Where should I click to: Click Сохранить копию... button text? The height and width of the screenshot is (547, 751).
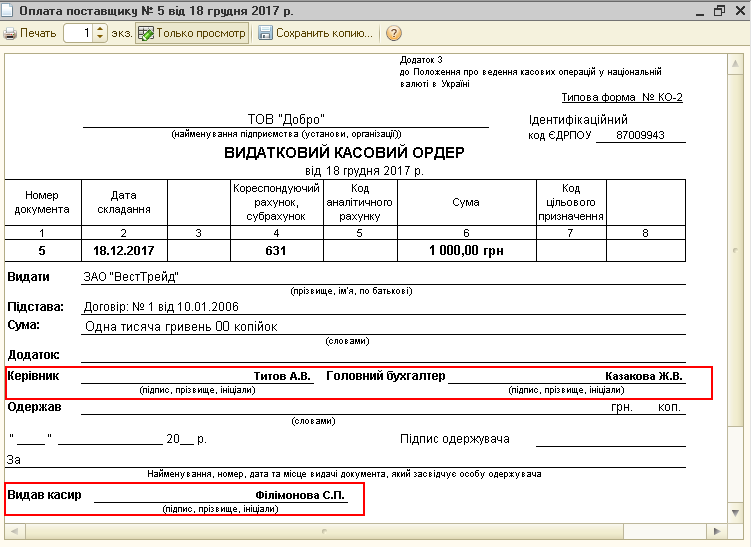click(x=324, y=34)
